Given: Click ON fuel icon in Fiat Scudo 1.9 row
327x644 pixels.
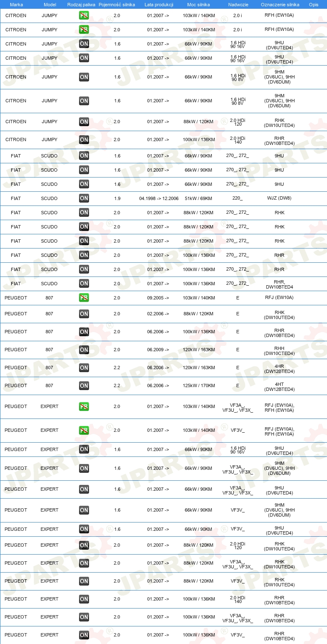Looking at the screenshot, I should pyautogui.click(x=84, y=198).
